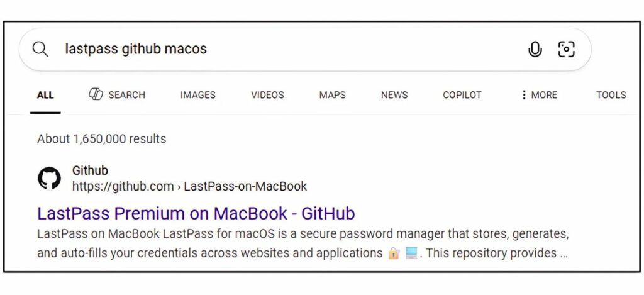
Task: Open the VIDEOS tab
Action: click(267, 95)
